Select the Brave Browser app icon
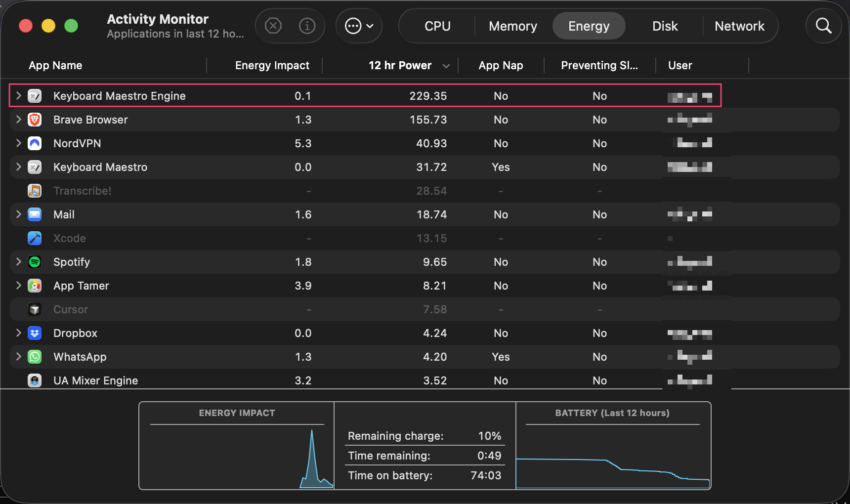Viewport: 850px width, 504px height. (35, 120)
